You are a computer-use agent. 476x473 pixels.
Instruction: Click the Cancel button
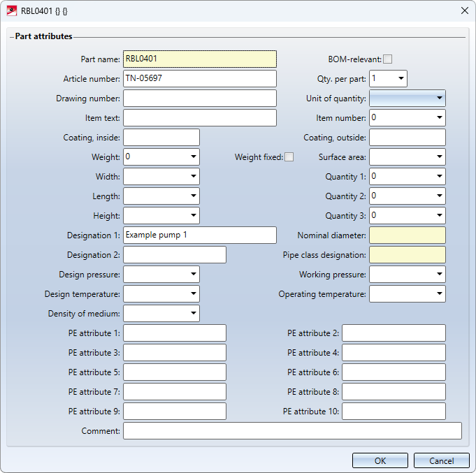click(x=441, y=461)
